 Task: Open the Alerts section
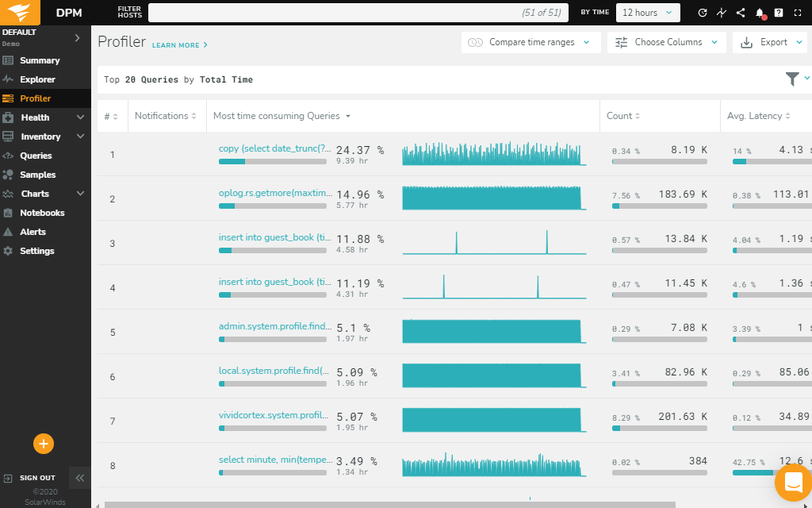[33, 232]
